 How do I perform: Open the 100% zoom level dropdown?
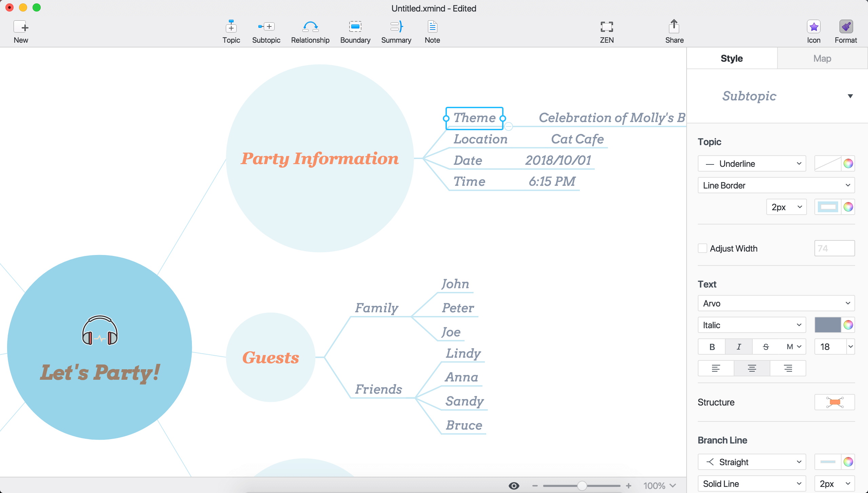[x=659, y=486]
